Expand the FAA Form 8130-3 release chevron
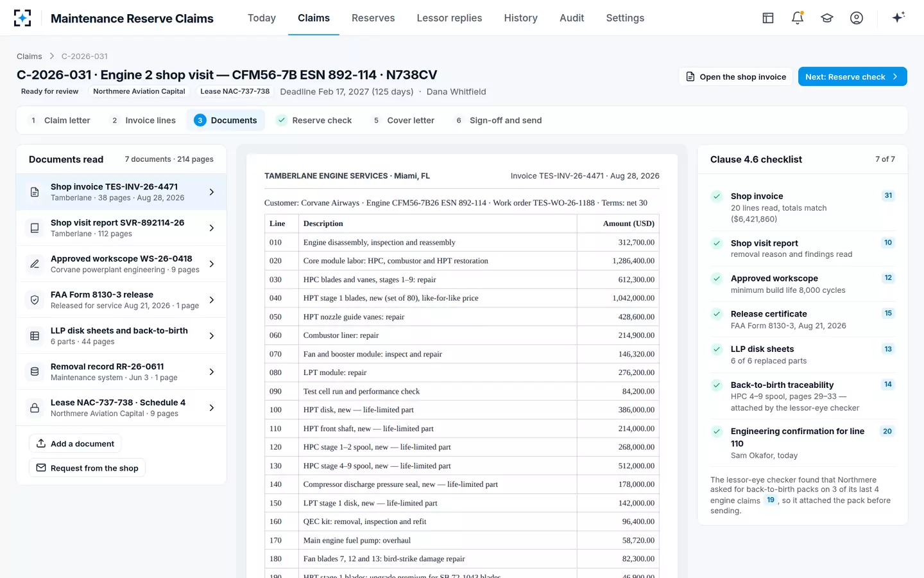 pos(212,300)
